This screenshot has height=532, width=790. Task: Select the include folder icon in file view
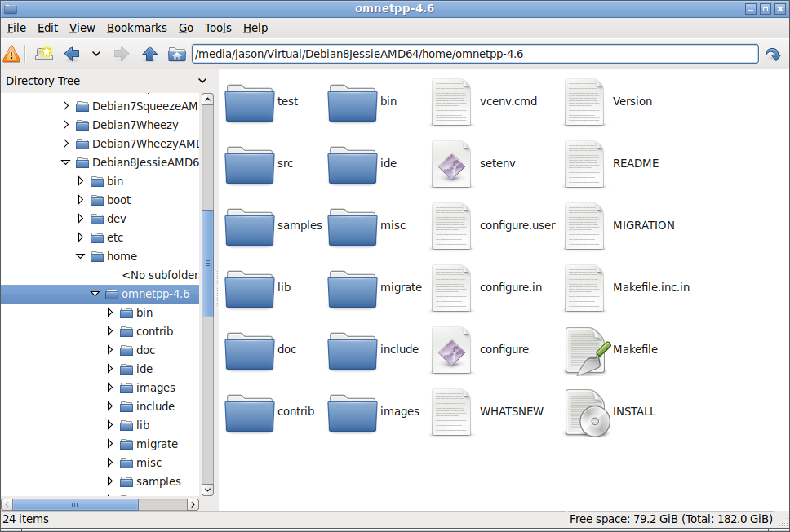(x=353, y=351)
